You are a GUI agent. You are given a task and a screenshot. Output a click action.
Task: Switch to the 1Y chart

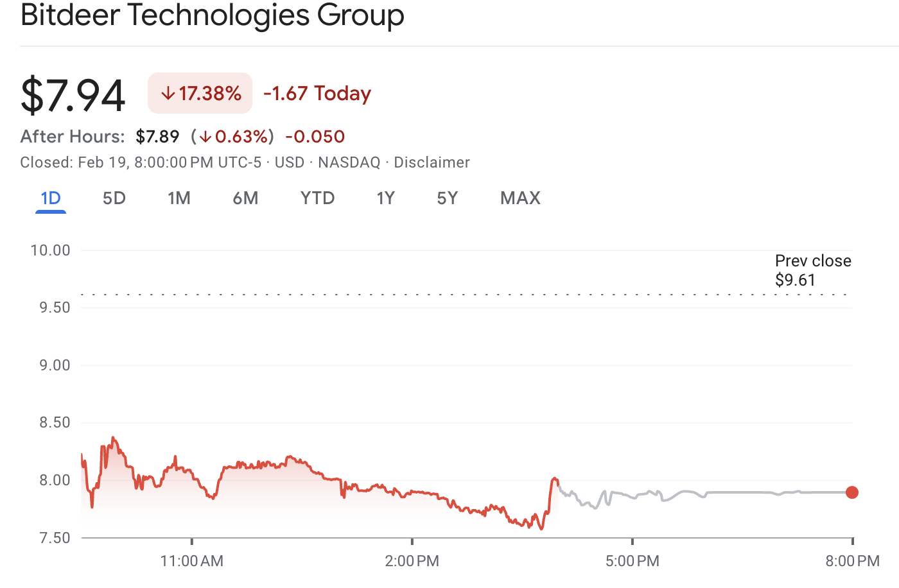click(x=386, y=198)
